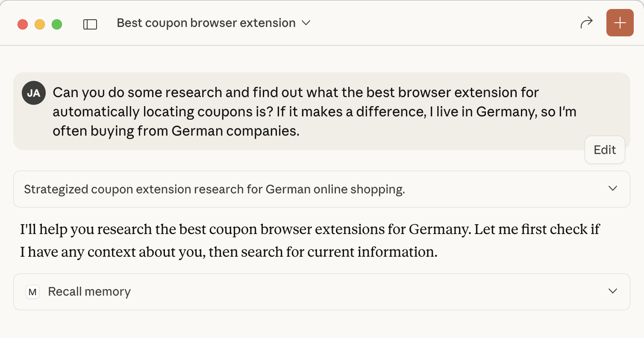Click the JA user avatar
Viewport: 644px width, 338px height.
click(x=33, y=92)
